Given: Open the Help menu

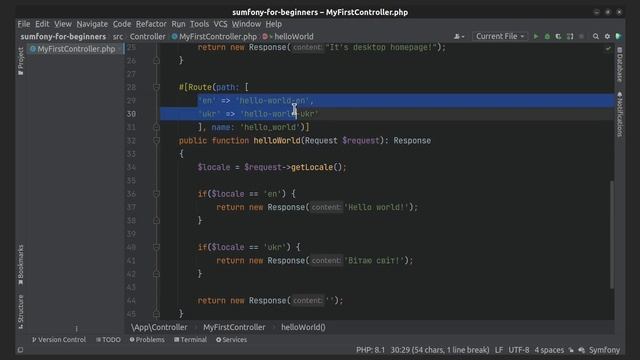Looking at the screenshot, I should [x=273, y=24].
